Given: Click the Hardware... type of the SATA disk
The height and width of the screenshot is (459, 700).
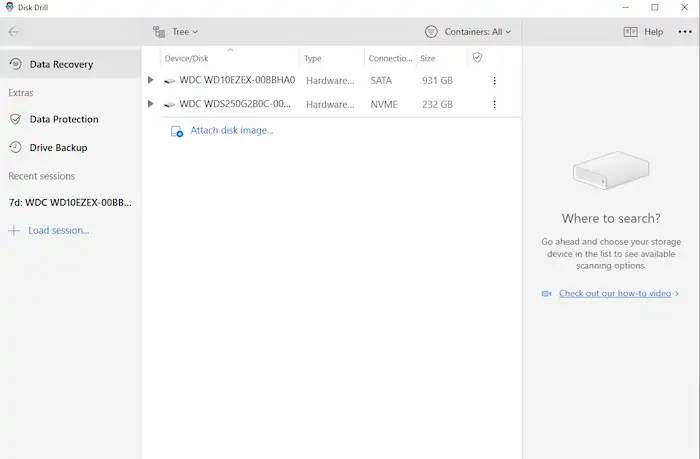Looking at the screenshot, I should 330,80.
